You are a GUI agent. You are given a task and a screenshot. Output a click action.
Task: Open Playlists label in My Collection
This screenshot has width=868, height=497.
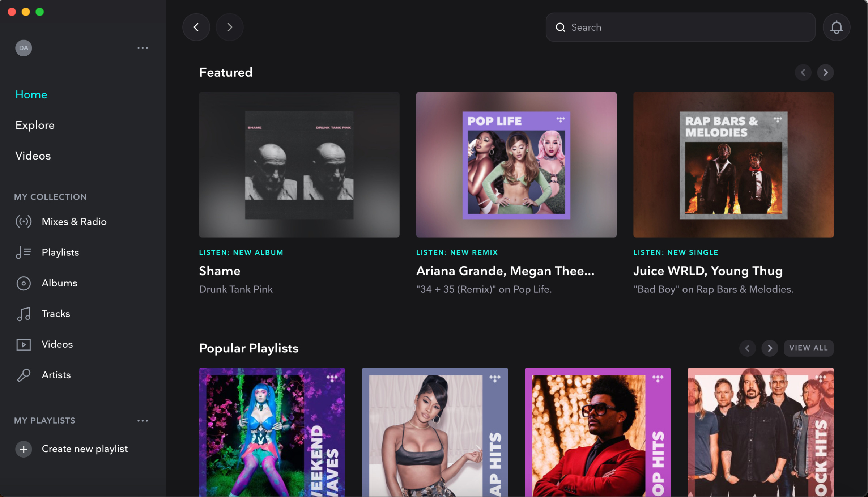click(x=60, y=252)
